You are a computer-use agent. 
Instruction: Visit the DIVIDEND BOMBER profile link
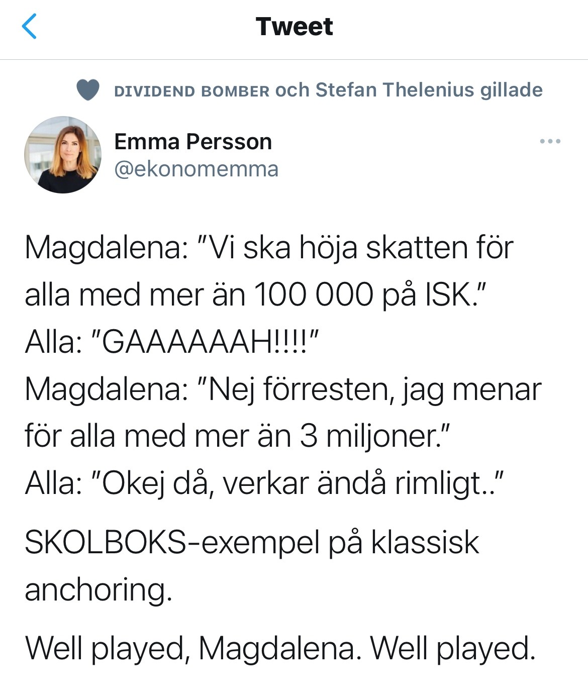point(192,91)
